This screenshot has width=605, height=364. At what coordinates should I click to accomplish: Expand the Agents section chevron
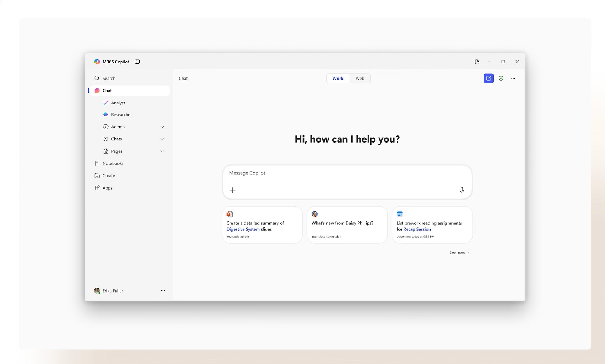point(162,127)
